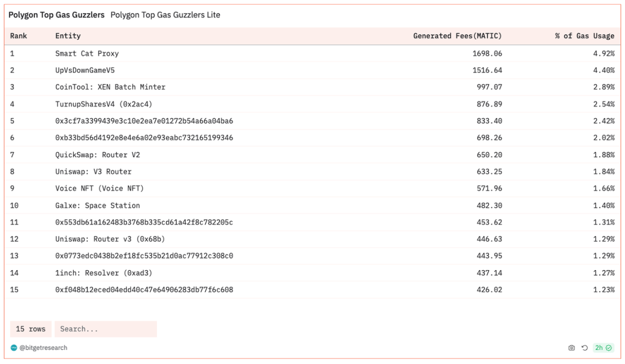Select address 0xf048b12eced04edd40c47e64906283db77f6c608
The height and width of the screenshot is (364, 625).
(144, 290)
